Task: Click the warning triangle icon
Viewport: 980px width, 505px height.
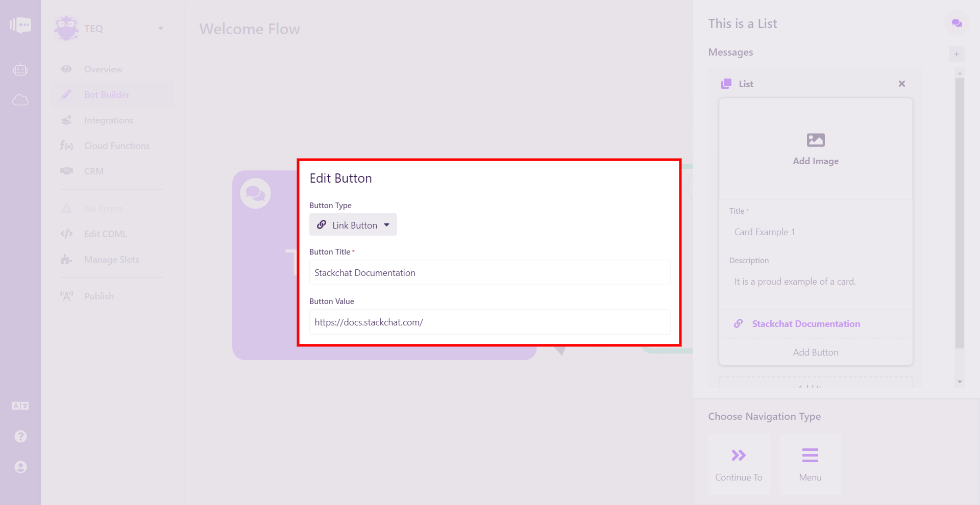Action: click(x=66, y=209)
